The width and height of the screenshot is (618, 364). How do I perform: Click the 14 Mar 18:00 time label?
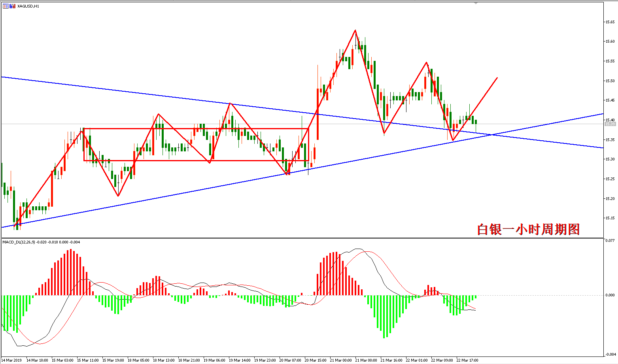[37, 360]
